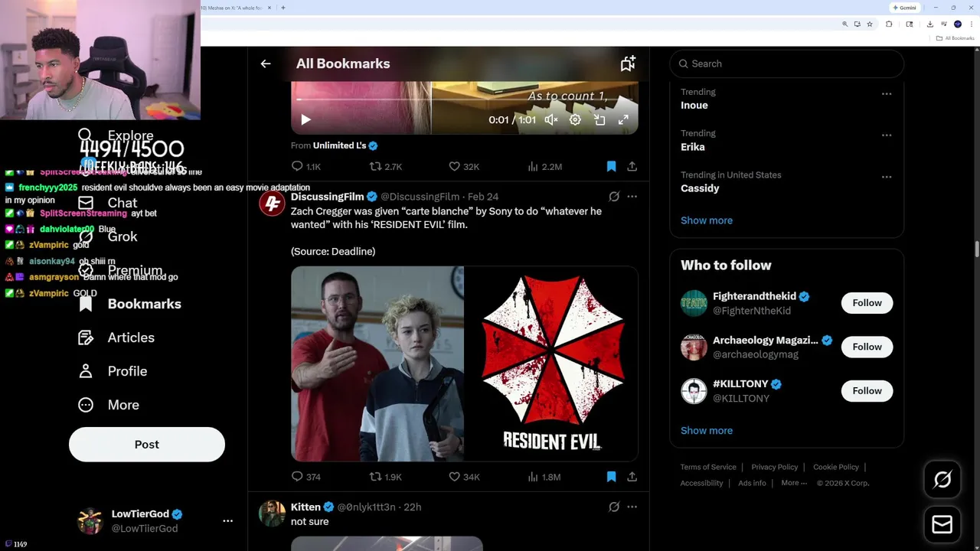Viewport: 980px width, 551px height.
Task: Ask Grok about the DiscussingFilm post
Action: [x=614, y=197]
